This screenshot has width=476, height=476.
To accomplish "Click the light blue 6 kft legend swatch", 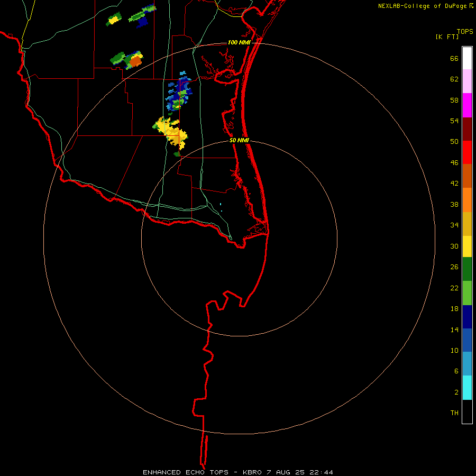I will [x=467, y=363].
